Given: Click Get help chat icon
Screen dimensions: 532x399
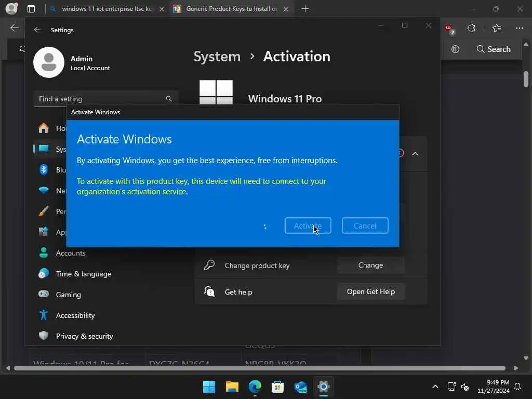Looking at the screenshot, I should click(209, 291).
